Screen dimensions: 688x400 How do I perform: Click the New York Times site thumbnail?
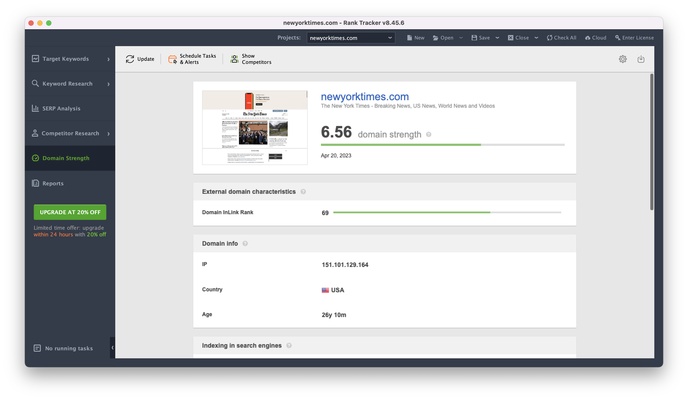coord(255,127)
